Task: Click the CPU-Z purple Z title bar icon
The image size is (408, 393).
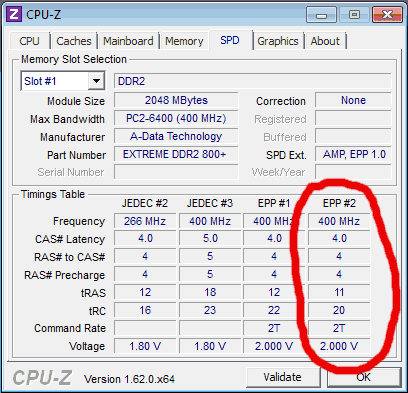Action: (x=14, y=14)
